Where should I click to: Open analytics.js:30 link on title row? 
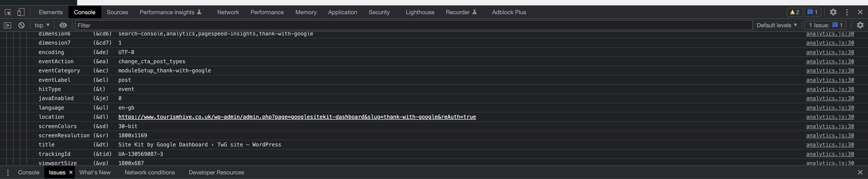click(830, 145)
